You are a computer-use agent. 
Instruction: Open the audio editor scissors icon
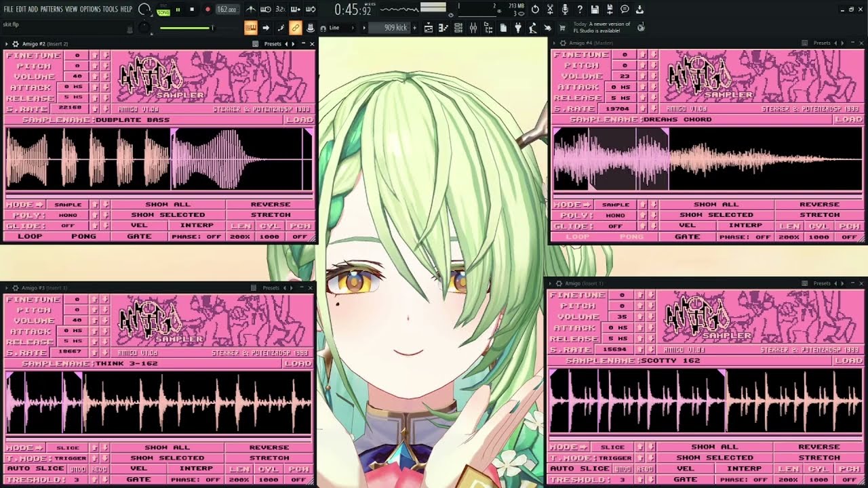(550, 9)
